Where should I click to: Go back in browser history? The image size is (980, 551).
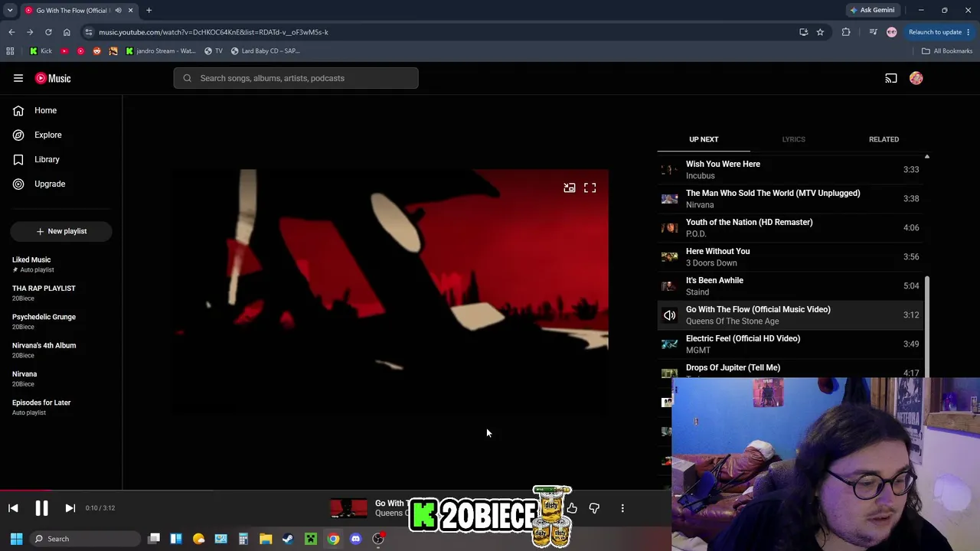[x=11, y=32]
